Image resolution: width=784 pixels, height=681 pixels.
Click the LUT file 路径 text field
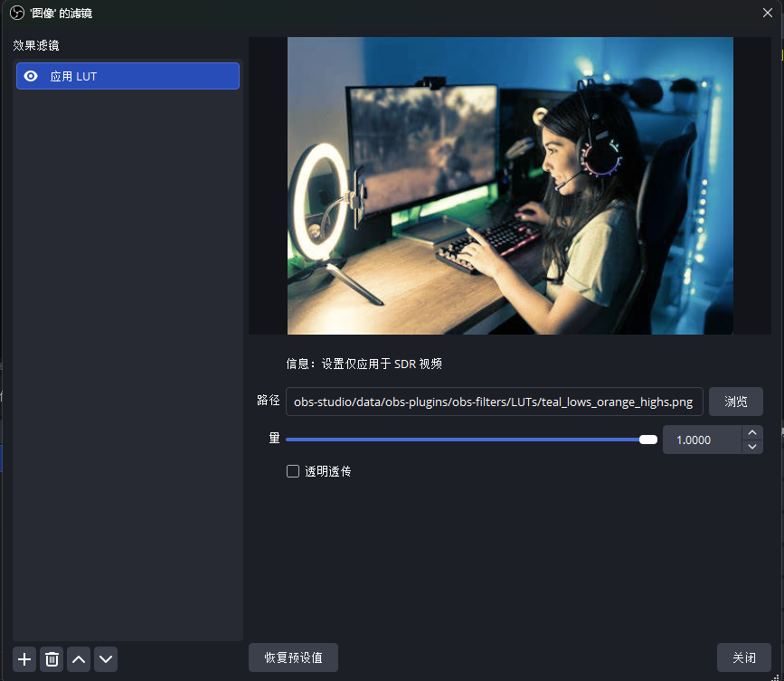(x=494, y=402)
